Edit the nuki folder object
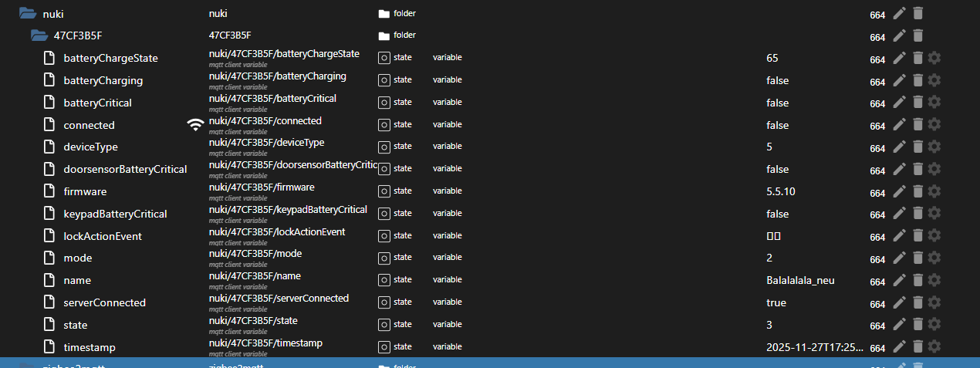The width and height of the screenshot is (980, 368). click(x=899, y=13)
